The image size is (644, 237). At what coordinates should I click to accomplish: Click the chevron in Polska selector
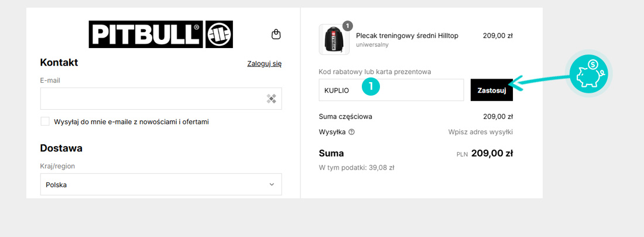[272, 184]
